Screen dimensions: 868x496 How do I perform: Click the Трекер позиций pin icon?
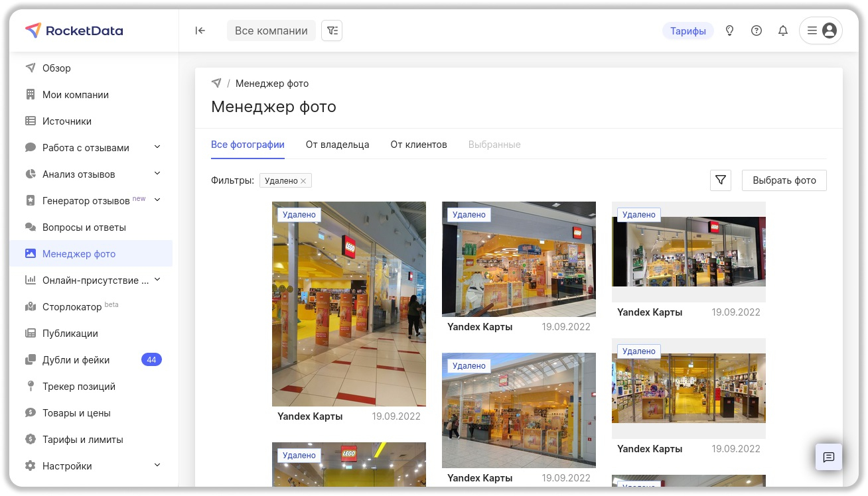(x=31, y=386)
